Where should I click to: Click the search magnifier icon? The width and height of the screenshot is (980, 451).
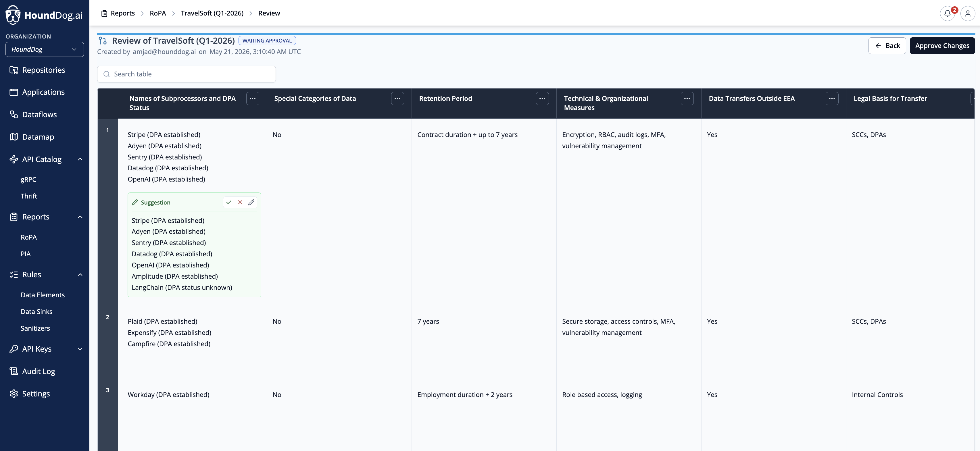[107, 74]
